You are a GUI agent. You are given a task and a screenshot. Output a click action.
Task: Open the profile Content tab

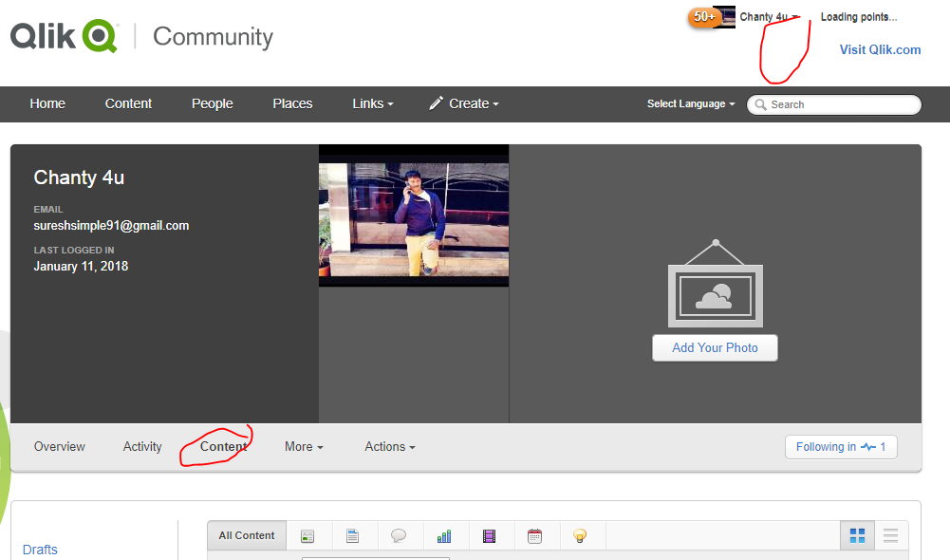(224, 447)
